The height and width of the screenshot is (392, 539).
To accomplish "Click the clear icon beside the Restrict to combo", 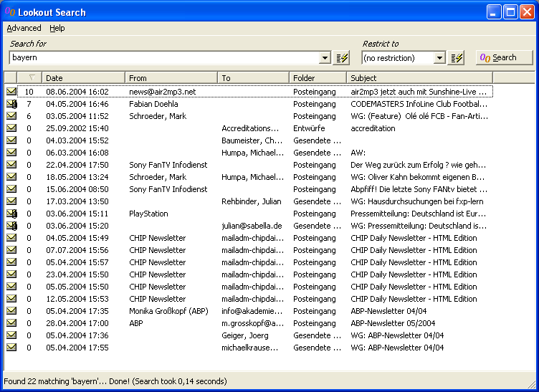I will (x=457, y=58).
